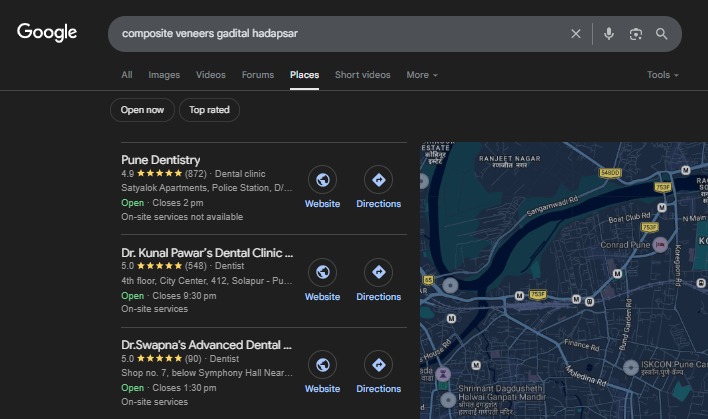Click the (872) reviews for Pune Dentistry
The width and height of the screenshot is (708, 419).
tap(196, 174)
